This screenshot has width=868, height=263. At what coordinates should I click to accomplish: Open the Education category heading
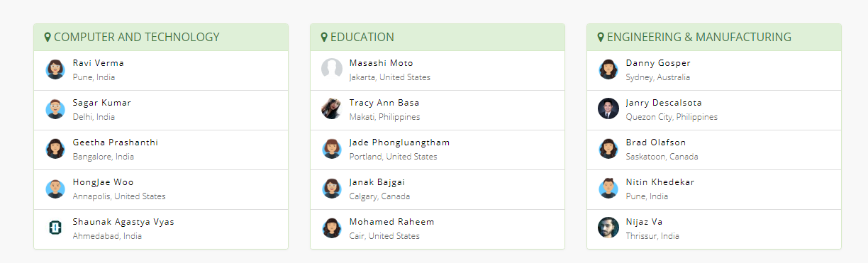click(x=362, y=37)
